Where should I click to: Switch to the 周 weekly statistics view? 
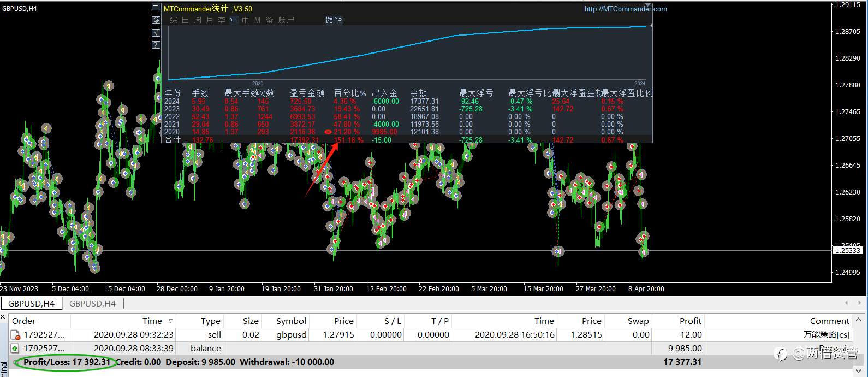pyautogui.click(x=198, y=20)
